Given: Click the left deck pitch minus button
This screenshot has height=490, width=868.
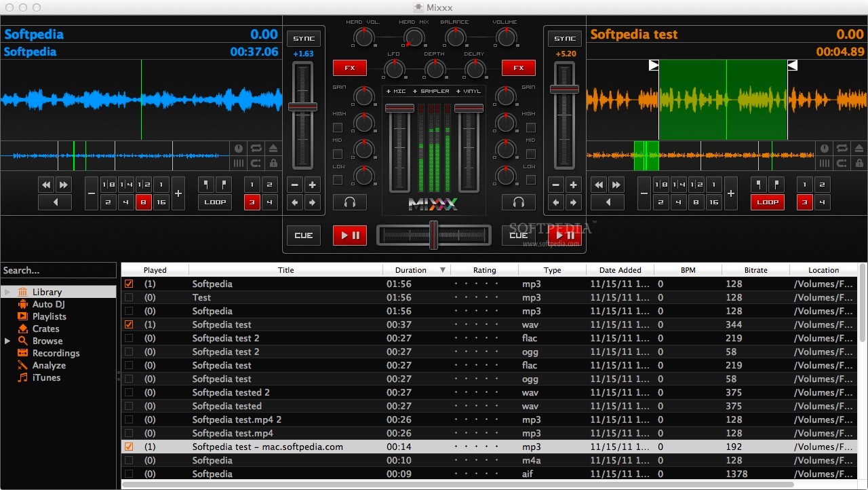Looking at the screenshot, I should pyautogui.click(x=295, y=185).
